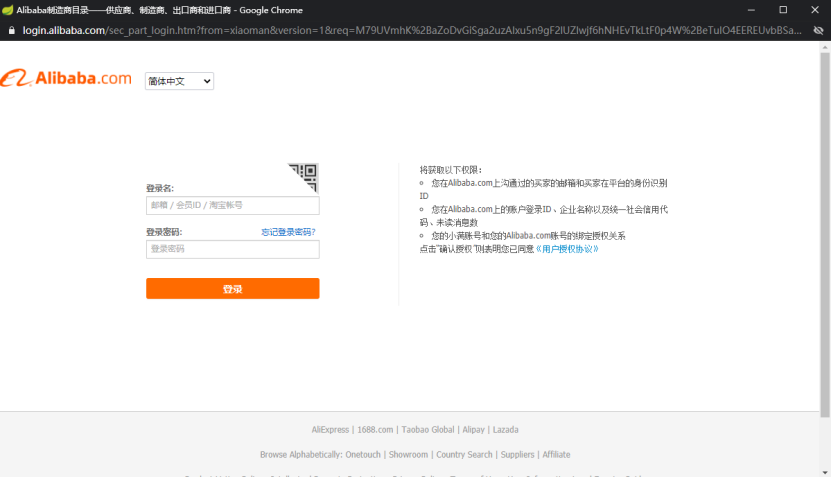Screen dimensions: 831x477
Task: Click the scrollbar down arrow
Action: 825,472
